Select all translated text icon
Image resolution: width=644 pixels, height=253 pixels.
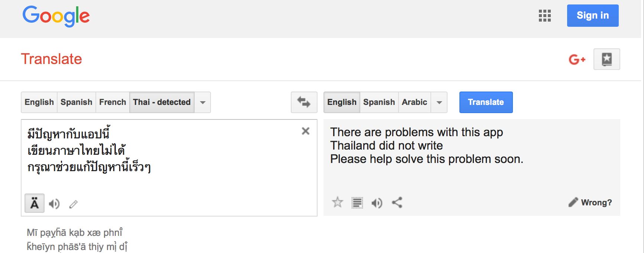[x=357, y=203]
